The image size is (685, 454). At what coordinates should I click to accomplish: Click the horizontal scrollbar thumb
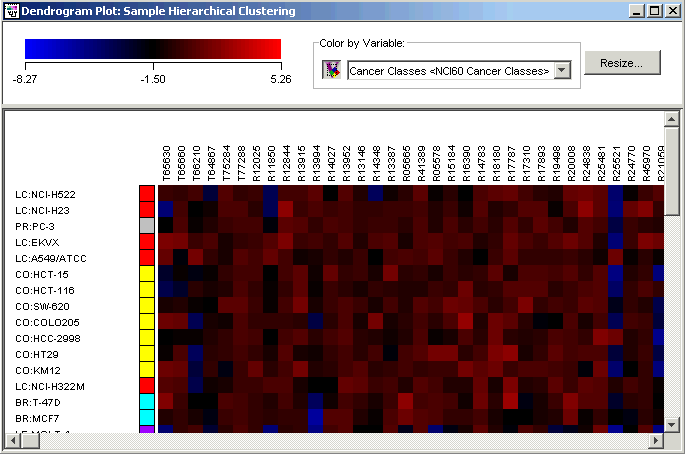point(31,441)
